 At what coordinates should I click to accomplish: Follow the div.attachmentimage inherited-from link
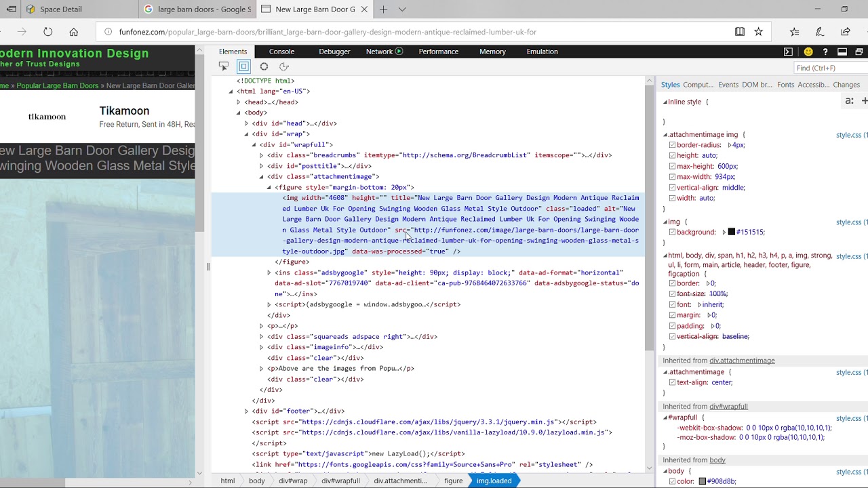coord(742,361)
